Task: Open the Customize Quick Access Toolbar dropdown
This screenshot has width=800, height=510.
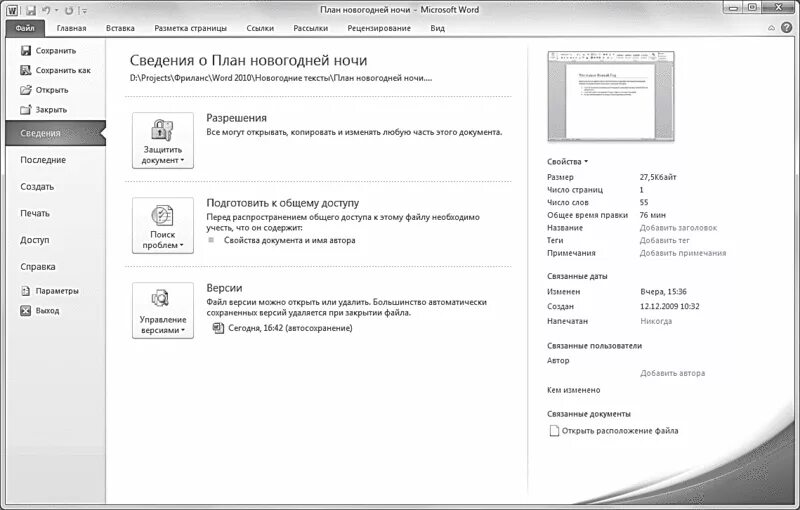Action: [x=83, y=11]
